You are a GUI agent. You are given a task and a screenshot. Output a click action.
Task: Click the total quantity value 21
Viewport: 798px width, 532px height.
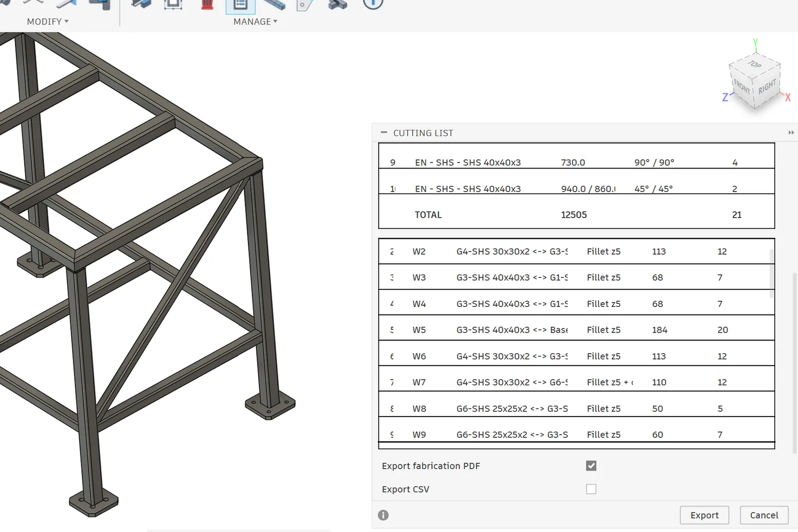click(x=737, y=215)
